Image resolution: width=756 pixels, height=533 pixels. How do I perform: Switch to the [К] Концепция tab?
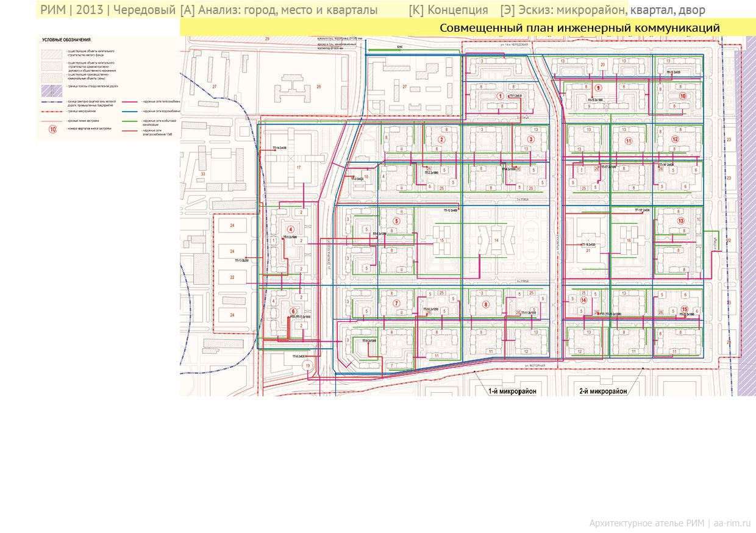[x=448, y=10]
